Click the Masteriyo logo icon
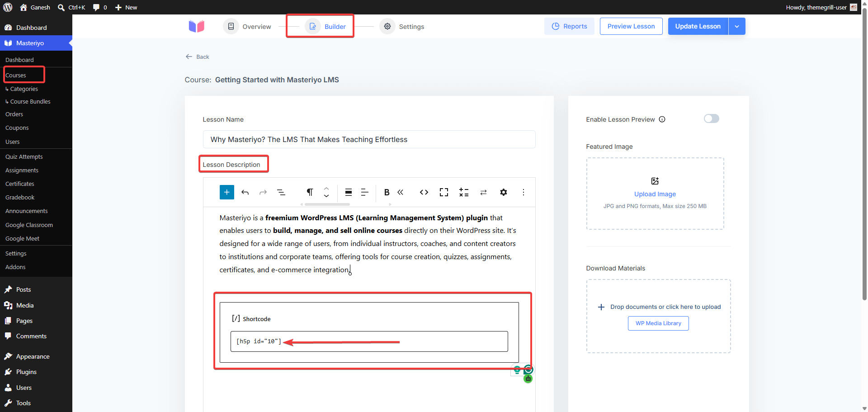 coord(197,26)
